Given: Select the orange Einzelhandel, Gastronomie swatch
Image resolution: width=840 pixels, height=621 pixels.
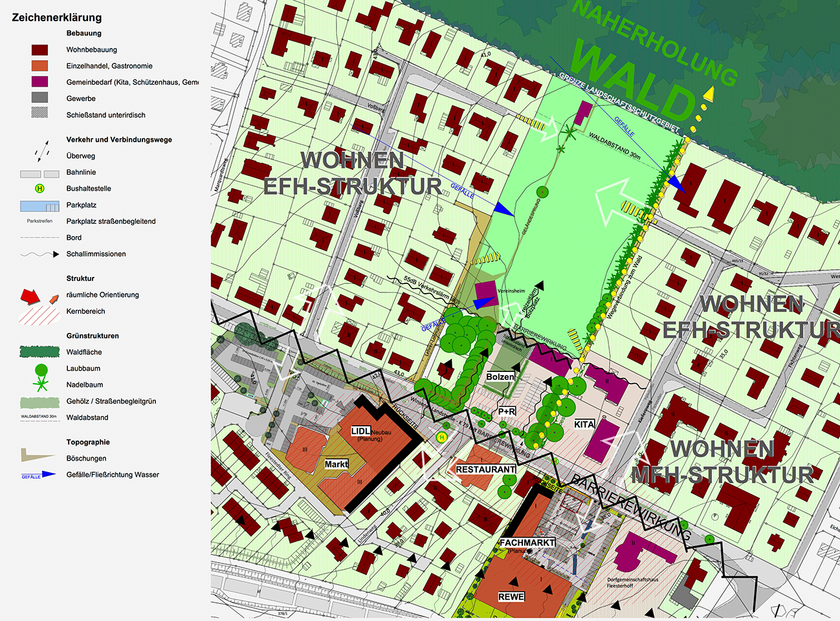Looking at the screenshot, I should pos(39,66).
